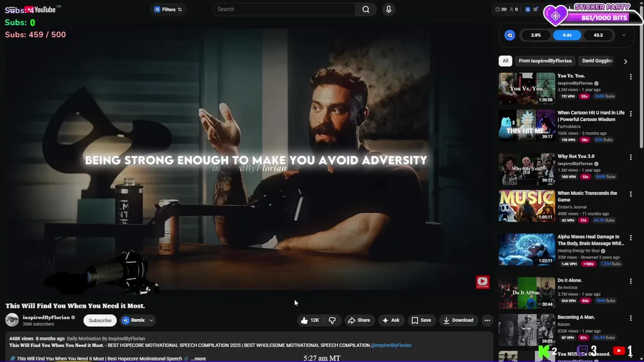Open the list icon with blue dot
This screenshot has height=362, width=644.
536,9
